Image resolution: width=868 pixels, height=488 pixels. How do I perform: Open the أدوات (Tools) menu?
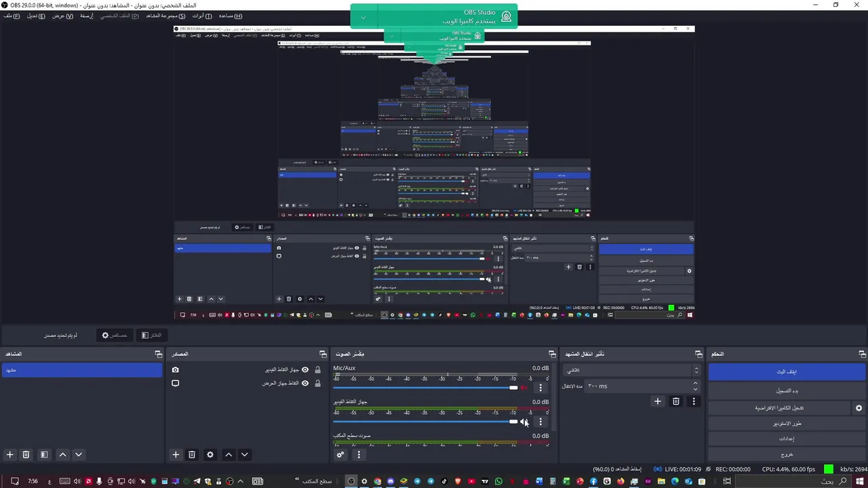point(202,16)
